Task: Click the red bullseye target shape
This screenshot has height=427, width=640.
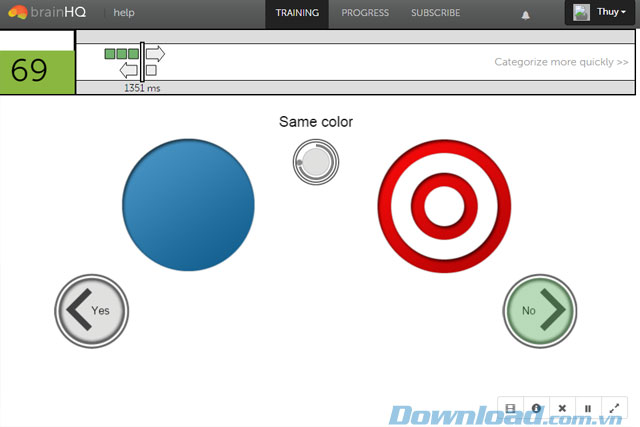Action: tap(444, 206)
